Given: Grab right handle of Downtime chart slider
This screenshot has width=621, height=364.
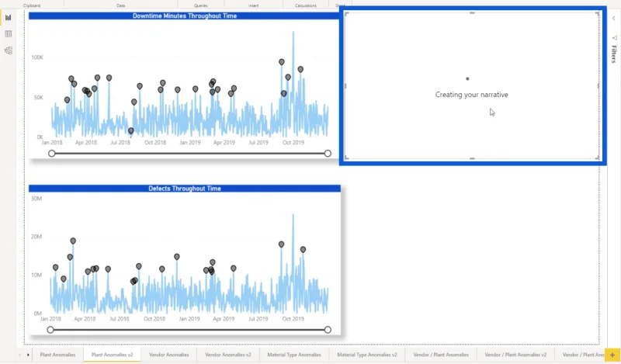Looking at the screenshot, I should click(x=328, y=154).
